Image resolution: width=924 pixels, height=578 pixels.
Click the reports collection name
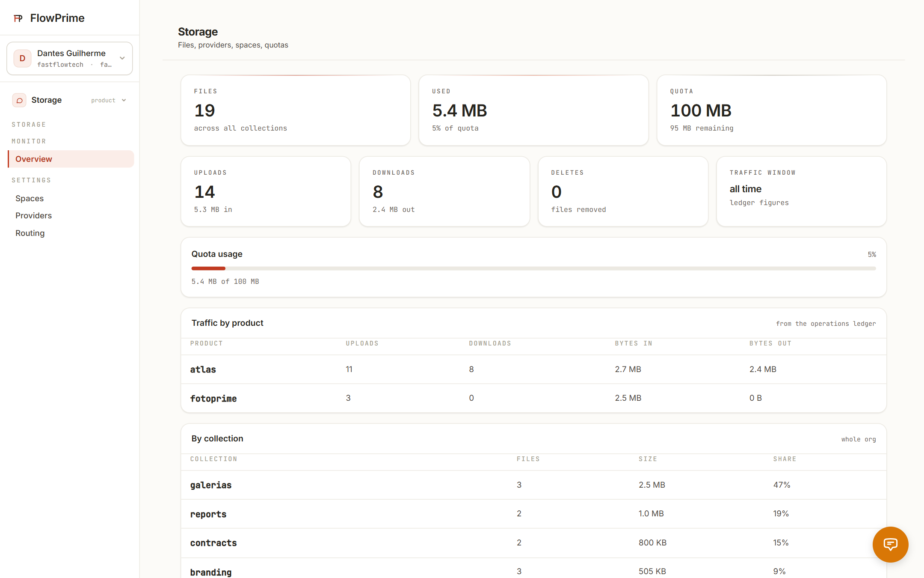coord(208,514)
